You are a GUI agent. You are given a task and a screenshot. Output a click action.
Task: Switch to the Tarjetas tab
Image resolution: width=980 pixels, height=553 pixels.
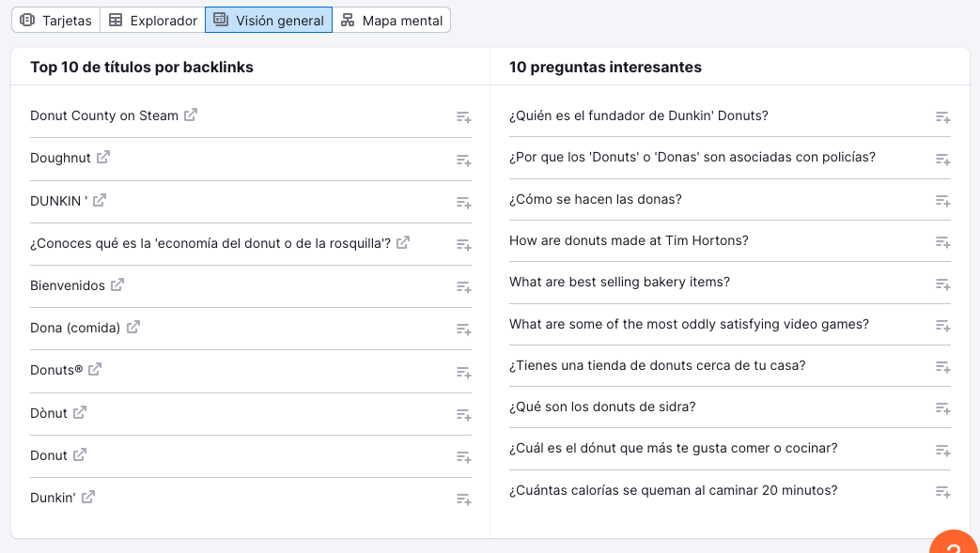(55, 19)
